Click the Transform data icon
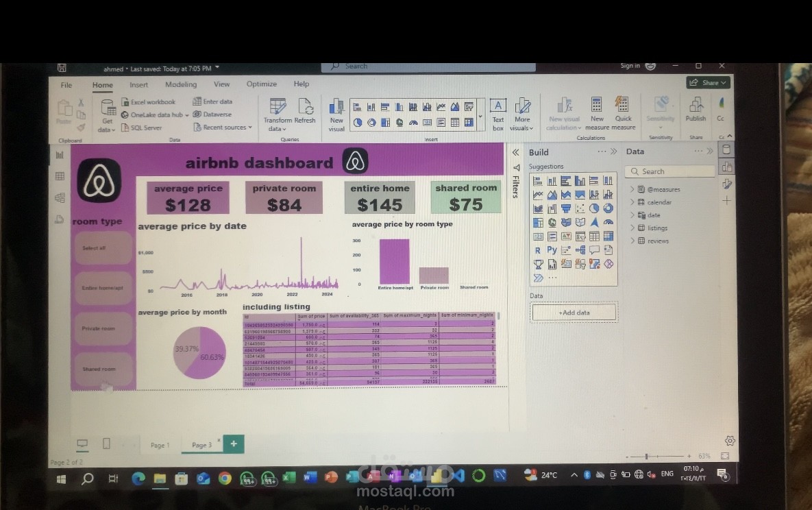This screenshot has width=812, height=510. 278,107
